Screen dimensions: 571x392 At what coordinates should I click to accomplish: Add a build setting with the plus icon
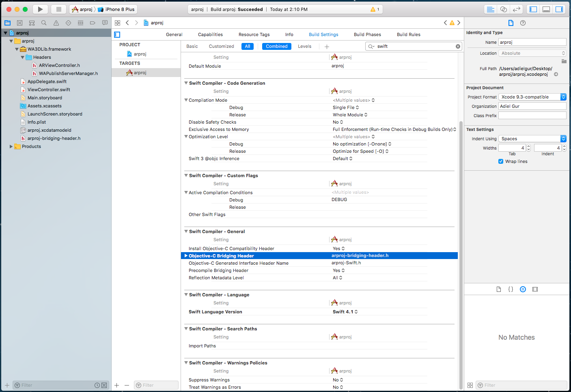(327, 47)
